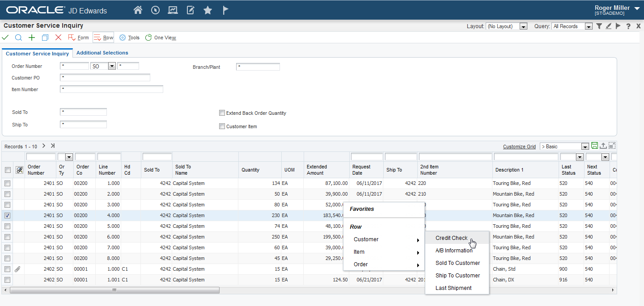Viewport: 644px width, 306px height.
Task: Select Credit Check from the submenu
Action: tap(452, 238)
